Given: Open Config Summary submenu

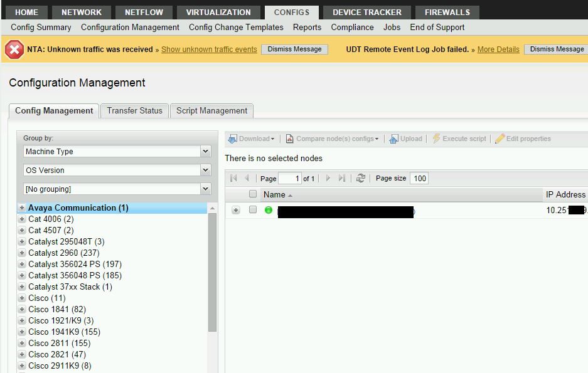Looking at the screenshot, I should coord(41,28).
